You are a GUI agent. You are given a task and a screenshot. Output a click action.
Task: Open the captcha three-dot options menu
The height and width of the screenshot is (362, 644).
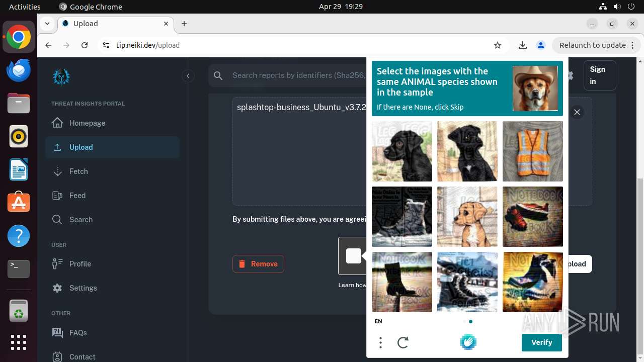click(380, 342)
